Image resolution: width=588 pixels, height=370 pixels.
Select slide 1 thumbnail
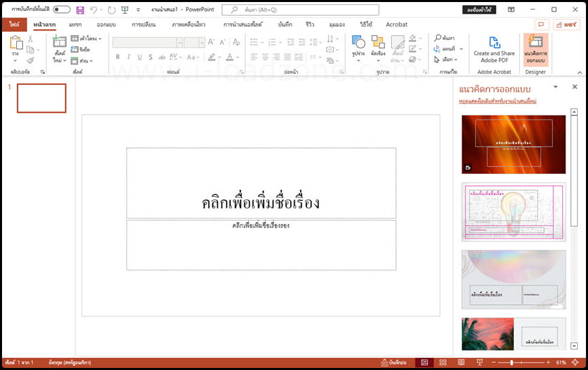[x=41, y=98]
